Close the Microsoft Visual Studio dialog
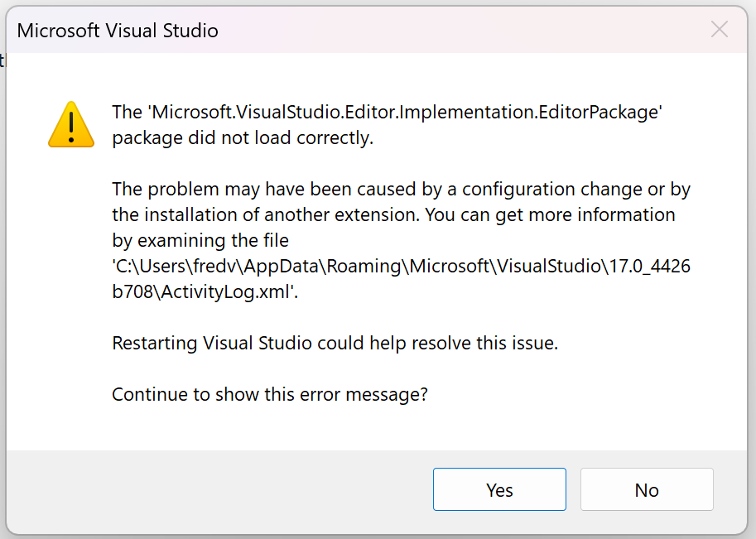The width and height of the screenshot is (756, 539). click(719, 30)
